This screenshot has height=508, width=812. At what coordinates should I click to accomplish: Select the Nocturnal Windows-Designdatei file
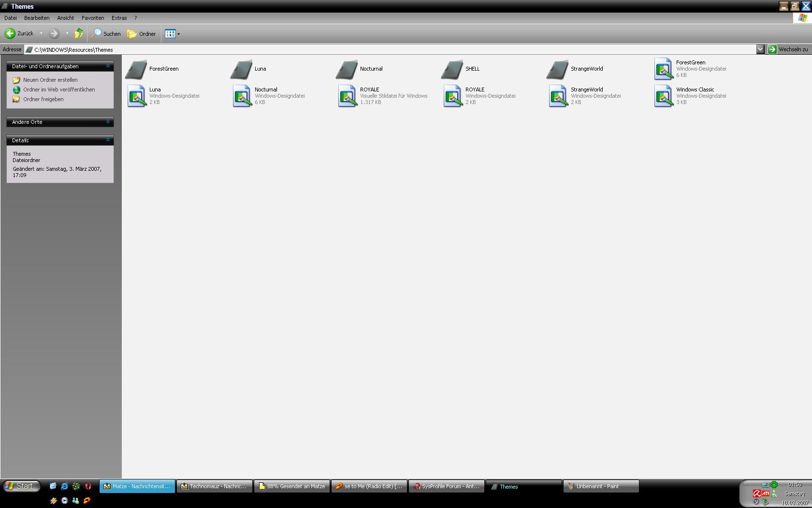[269, 96]
